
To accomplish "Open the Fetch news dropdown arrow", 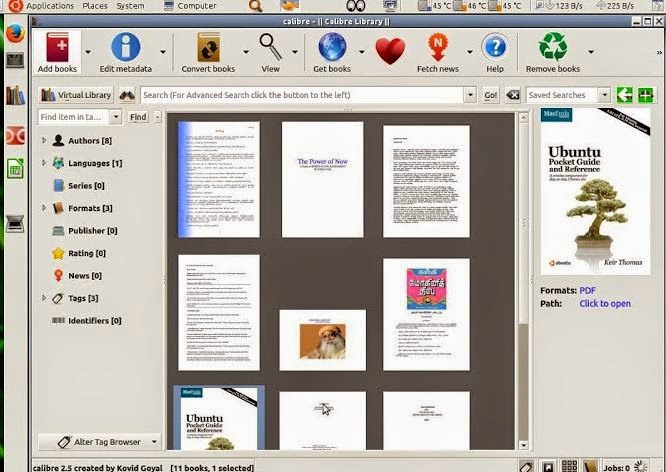I will click(469, 52).
